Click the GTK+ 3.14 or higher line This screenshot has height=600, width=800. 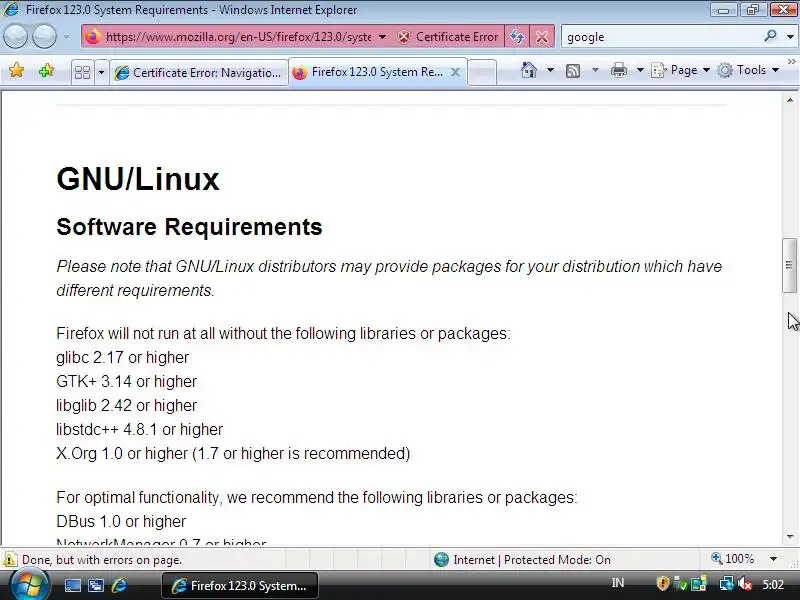pos(127,381)
